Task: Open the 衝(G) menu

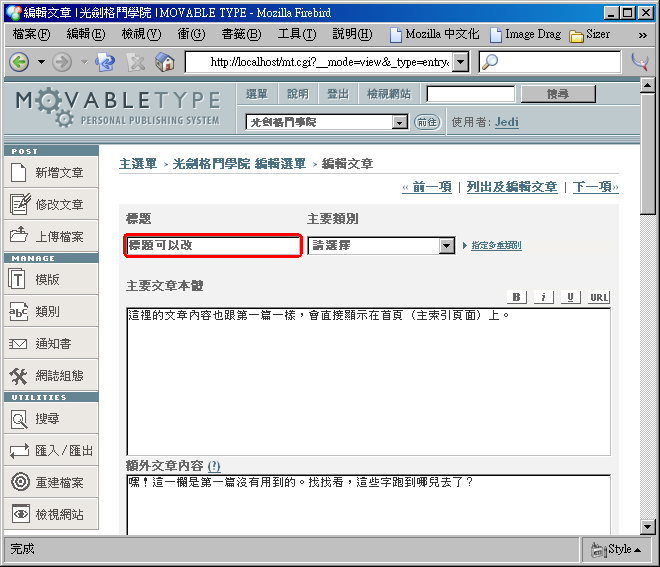Action: [x=192, y=34]
